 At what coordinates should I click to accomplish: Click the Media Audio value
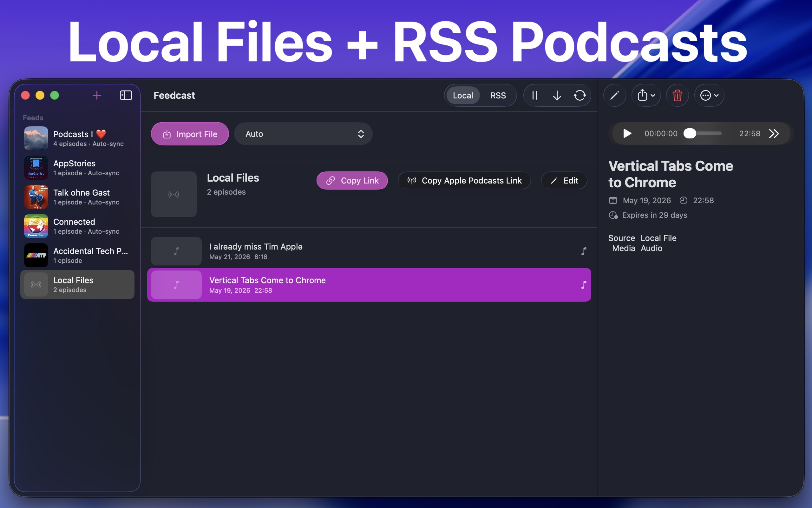point(651,248)
